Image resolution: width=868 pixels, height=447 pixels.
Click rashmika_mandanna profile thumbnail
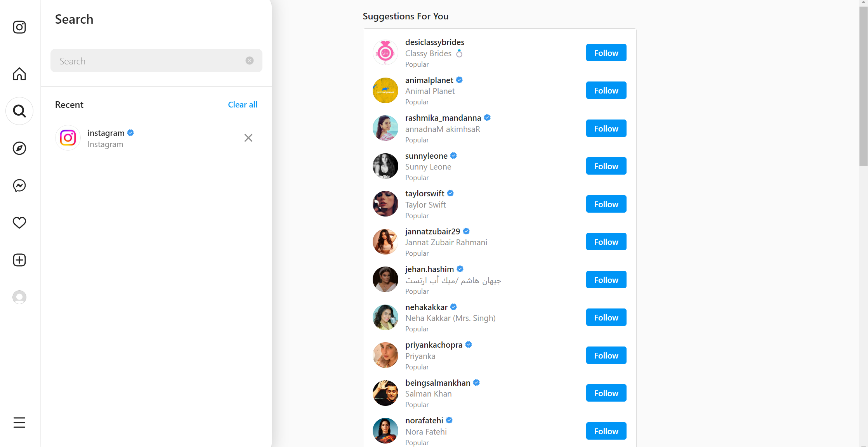(384, 128)
